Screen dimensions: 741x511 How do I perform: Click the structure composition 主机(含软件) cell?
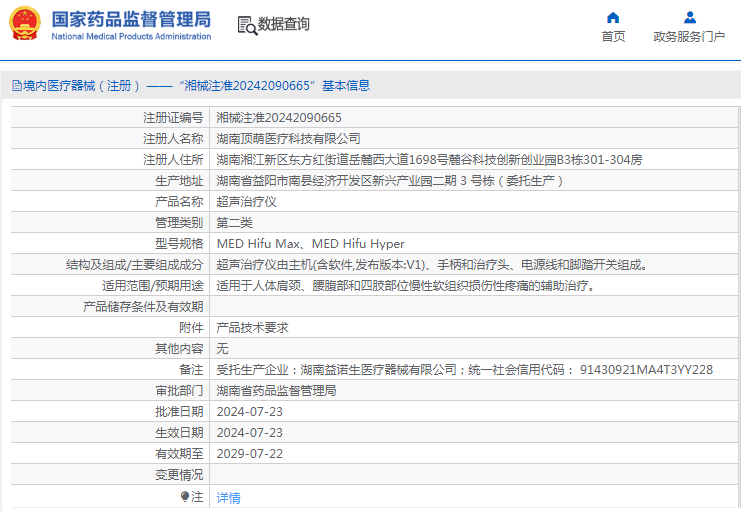[x=474, y=265]
